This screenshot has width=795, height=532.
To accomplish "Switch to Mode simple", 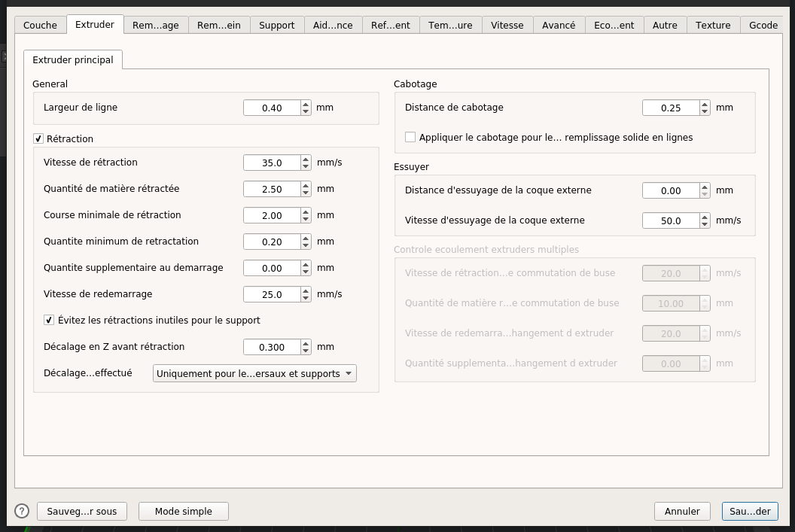I will click(183, 511).
